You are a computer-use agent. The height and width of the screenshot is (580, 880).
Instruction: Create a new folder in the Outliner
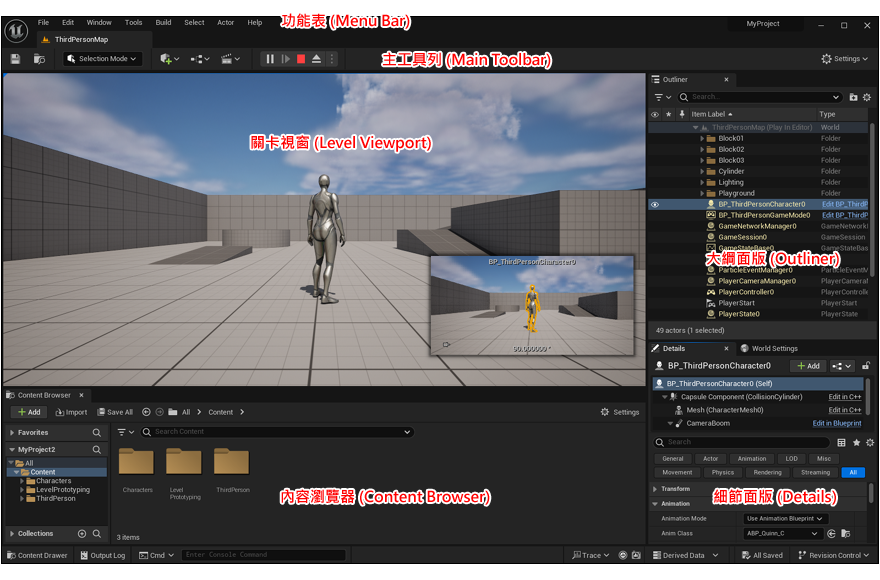pos(853,97)
